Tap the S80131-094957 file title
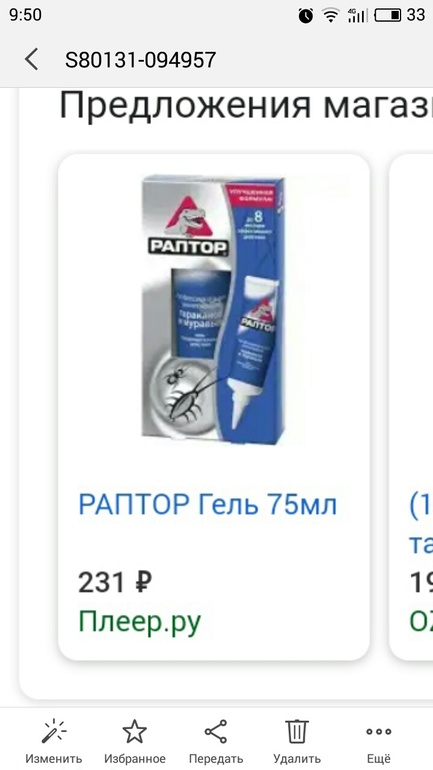The width and height of the screenshot is (433, 770). [x=140, y=60]
